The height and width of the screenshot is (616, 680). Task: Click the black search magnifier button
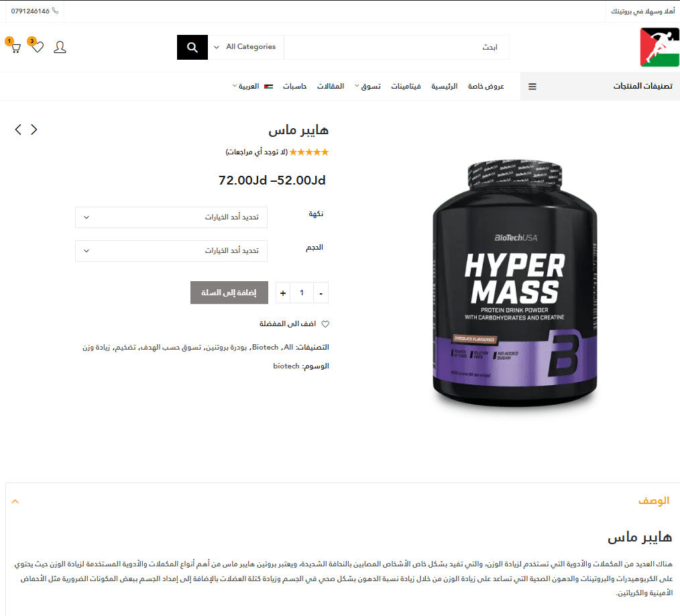(x=192, y=47)
